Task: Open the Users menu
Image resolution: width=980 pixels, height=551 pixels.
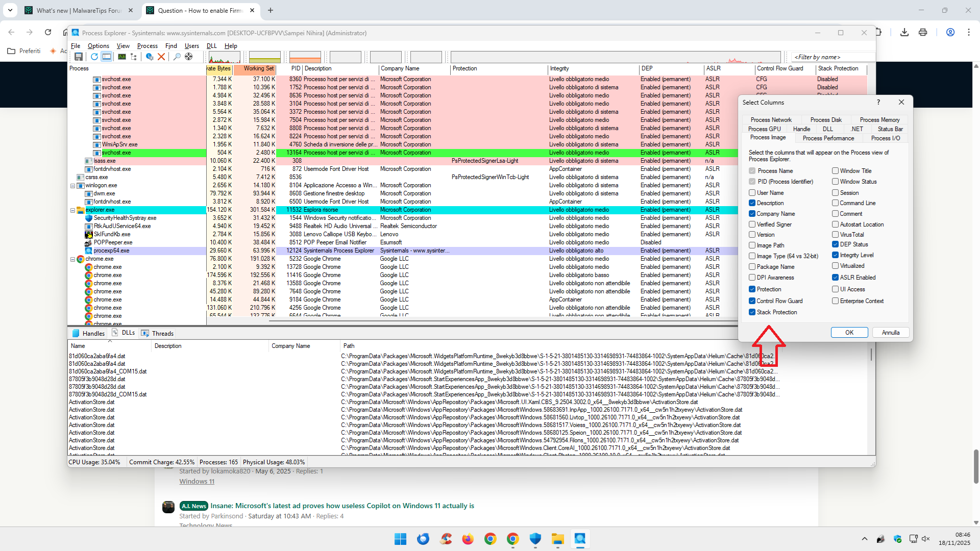Action: pos(191,46)
